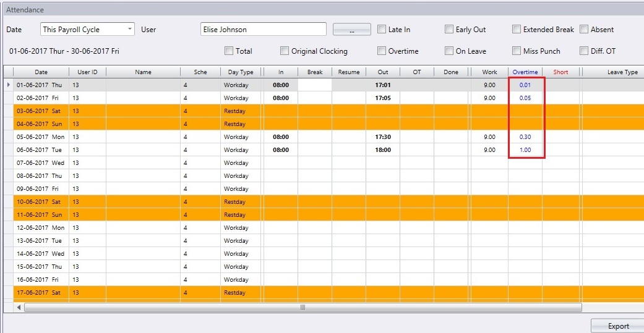Click Out time 17:05 cell
The width and height of the screenshot is (644, 333).
click(x=383, y=98)
